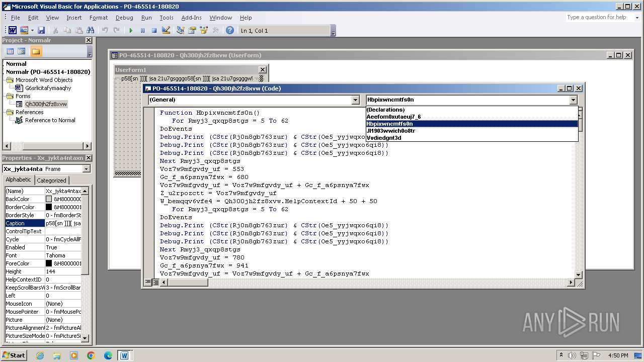
Task: Select the Caption property row
Action: (43, 223)
